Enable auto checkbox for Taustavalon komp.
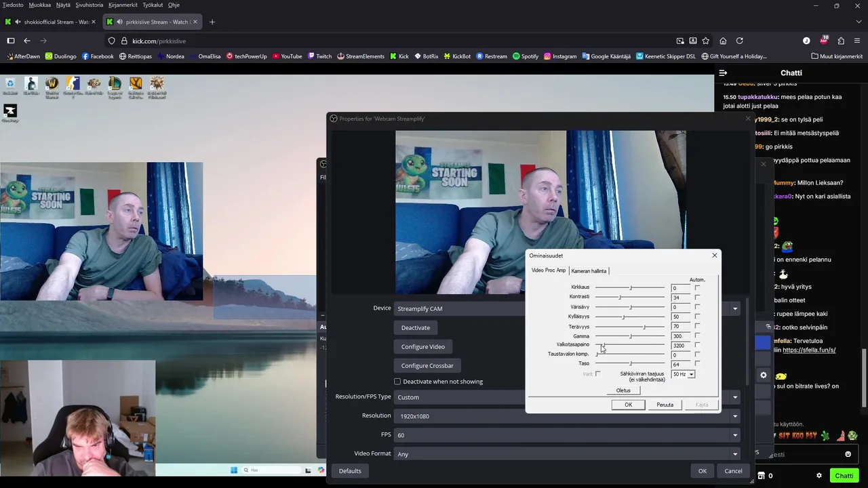 click(x=697, y=354)
